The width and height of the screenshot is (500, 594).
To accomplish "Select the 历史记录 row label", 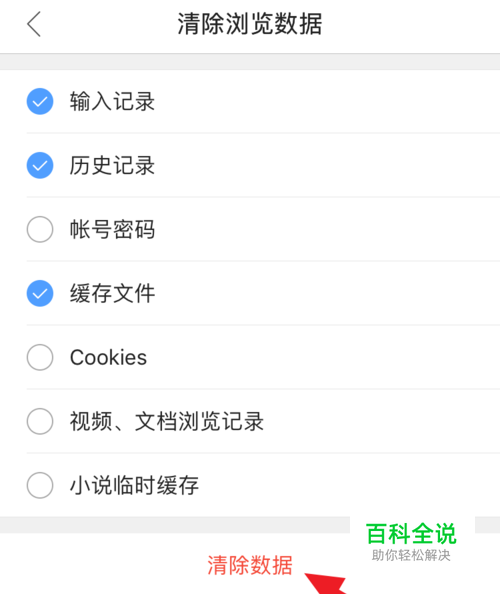I will (112, 166).
